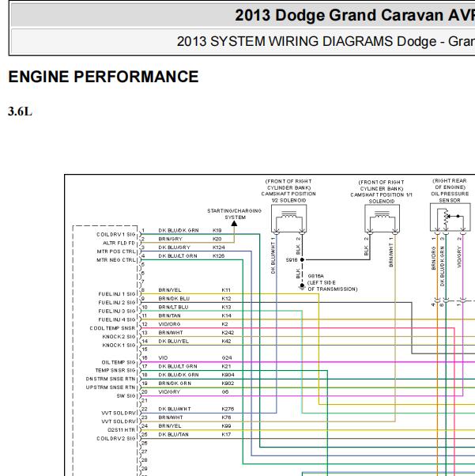Viewport: 475px width, 476px height.
Task: Click circuit code G24
Action: point(227,357)
